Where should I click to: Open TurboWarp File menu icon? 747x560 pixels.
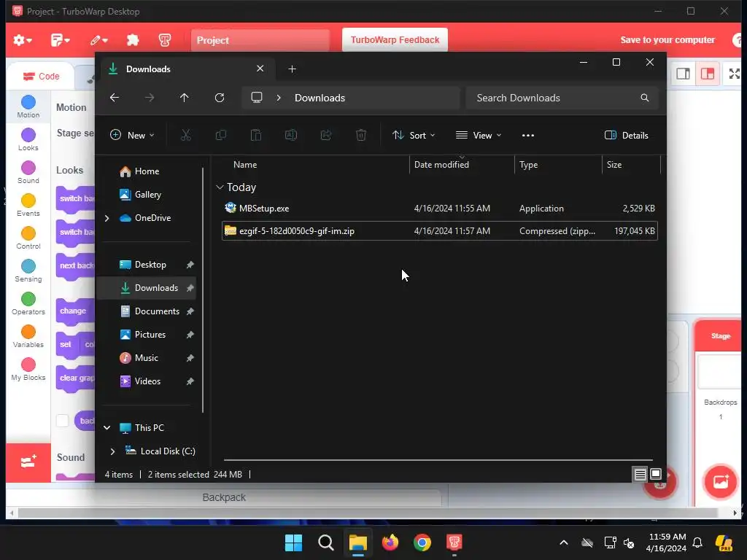click(60, 40)
